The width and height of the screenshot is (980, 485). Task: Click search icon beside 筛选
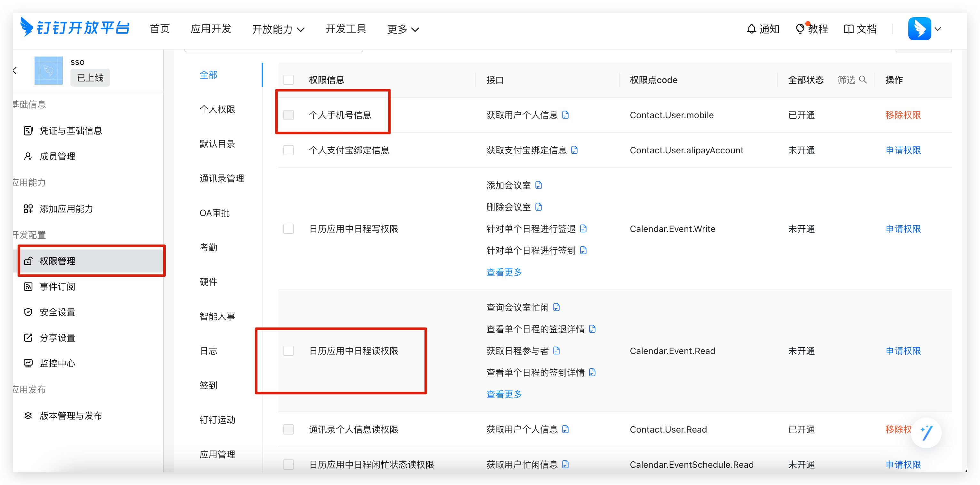click(x=863, y=80)
